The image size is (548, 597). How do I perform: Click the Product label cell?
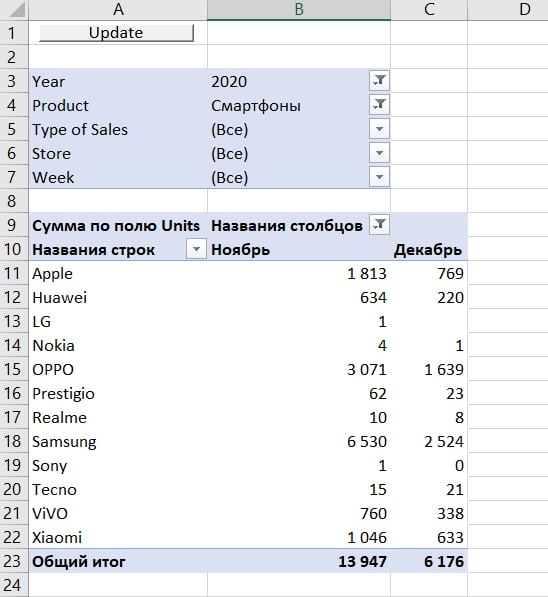[118, 105]
